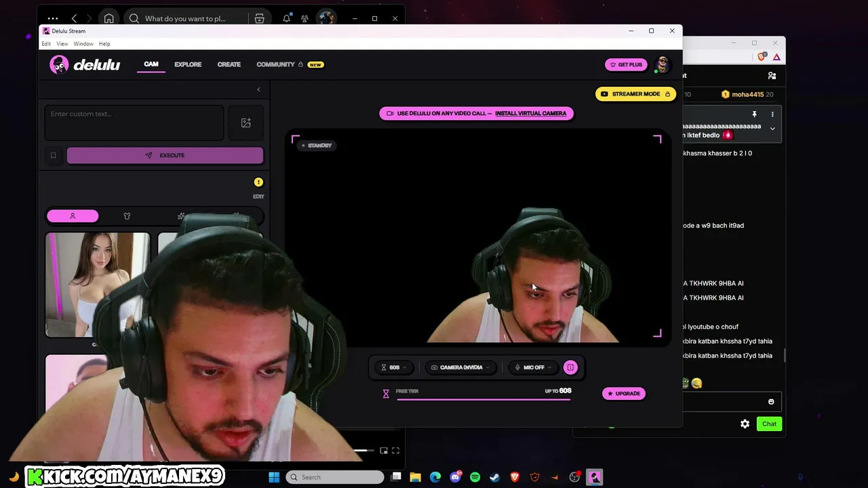Click the INSTALL VIRTUAL CAMERA link

coord(530,113)
